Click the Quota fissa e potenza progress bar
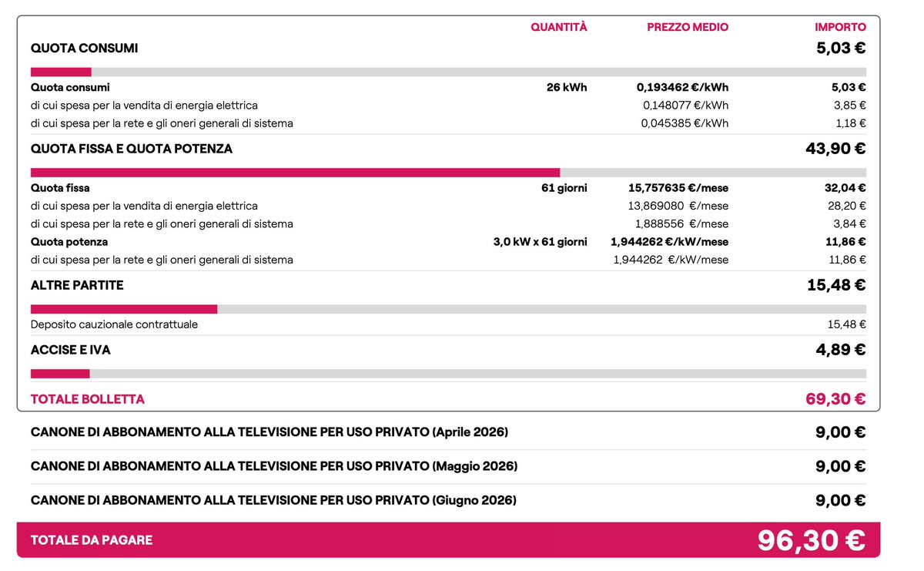The image size is (924, 571). [448, 173]
